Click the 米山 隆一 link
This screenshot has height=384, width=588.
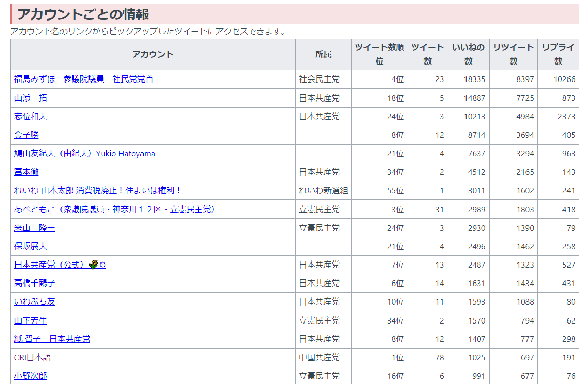pos(34,228)
